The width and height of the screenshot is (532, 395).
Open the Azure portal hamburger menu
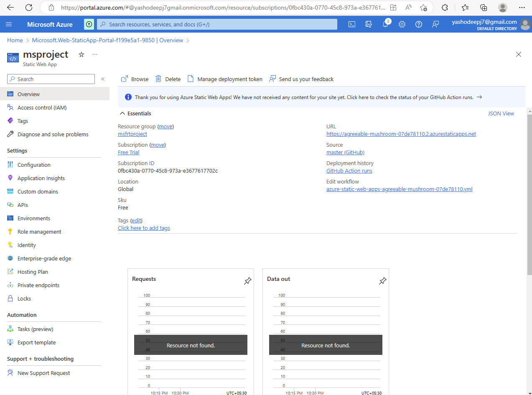(x=9, y=24)
